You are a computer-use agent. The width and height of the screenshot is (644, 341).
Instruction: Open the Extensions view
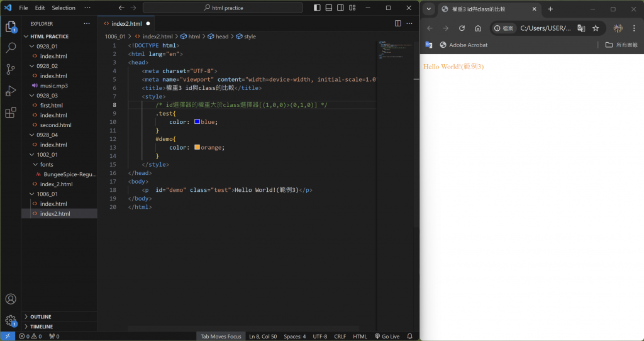coord(11,113)
